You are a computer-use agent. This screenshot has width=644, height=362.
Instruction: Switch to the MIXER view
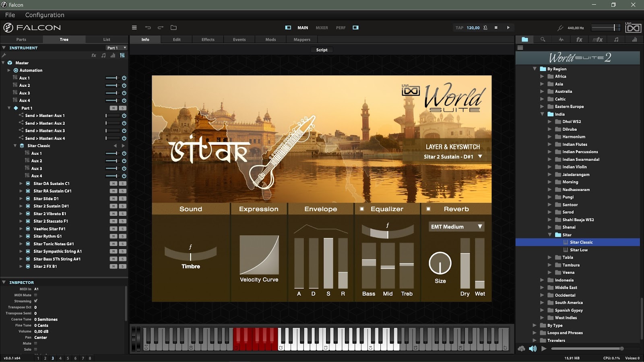pos(322,28)
